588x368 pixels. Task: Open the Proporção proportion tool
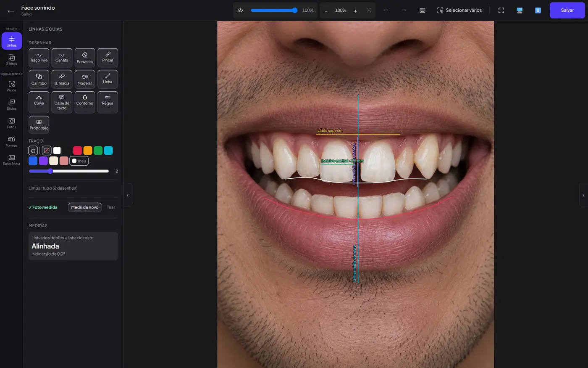point(39,124)
